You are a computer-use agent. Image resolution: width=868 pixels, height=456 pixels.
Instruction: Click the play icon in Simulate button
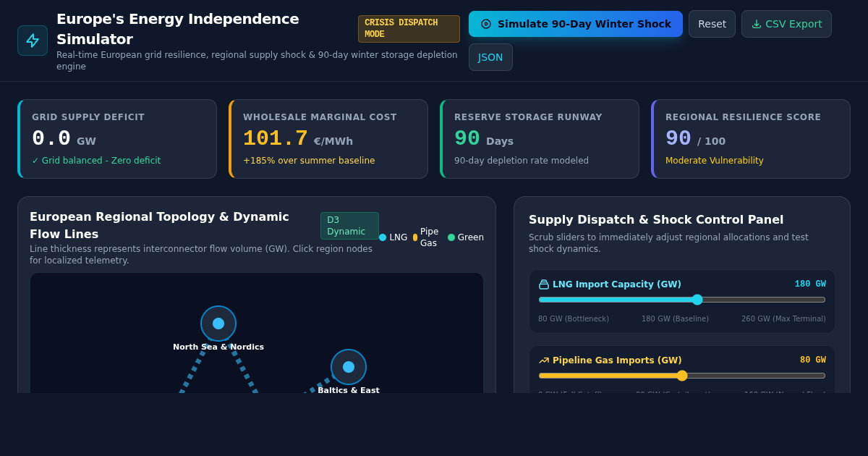pos(486,24)
